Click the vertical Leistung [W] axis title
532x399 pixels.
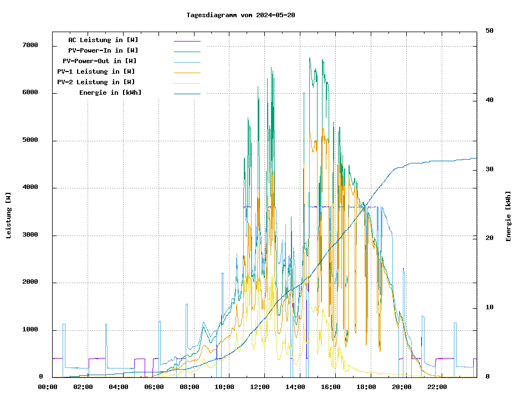coord(9,216)
